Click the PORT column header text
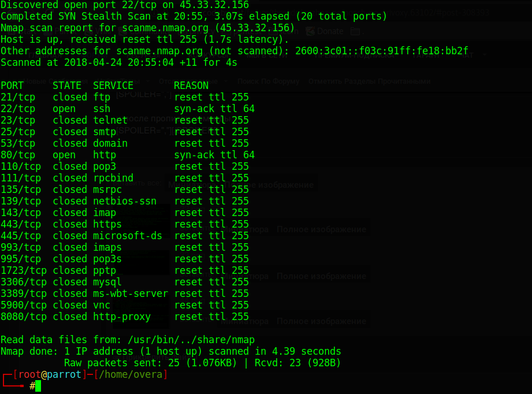 [12, 86]
